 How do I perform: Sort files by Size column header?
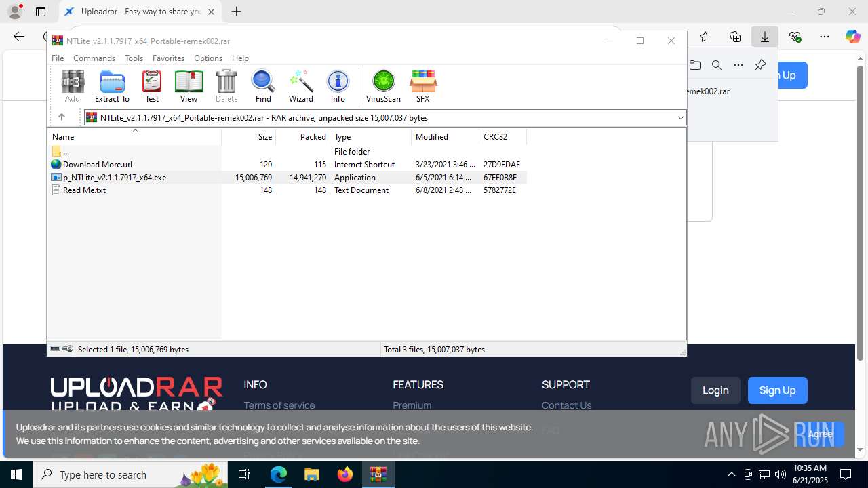click(249, 137)
